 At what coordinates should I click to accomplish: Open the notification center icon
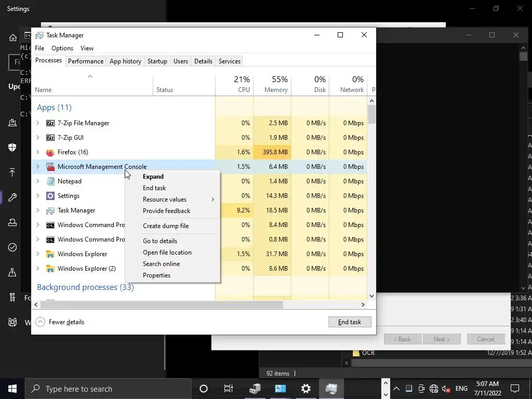click(x=515, y=389)
